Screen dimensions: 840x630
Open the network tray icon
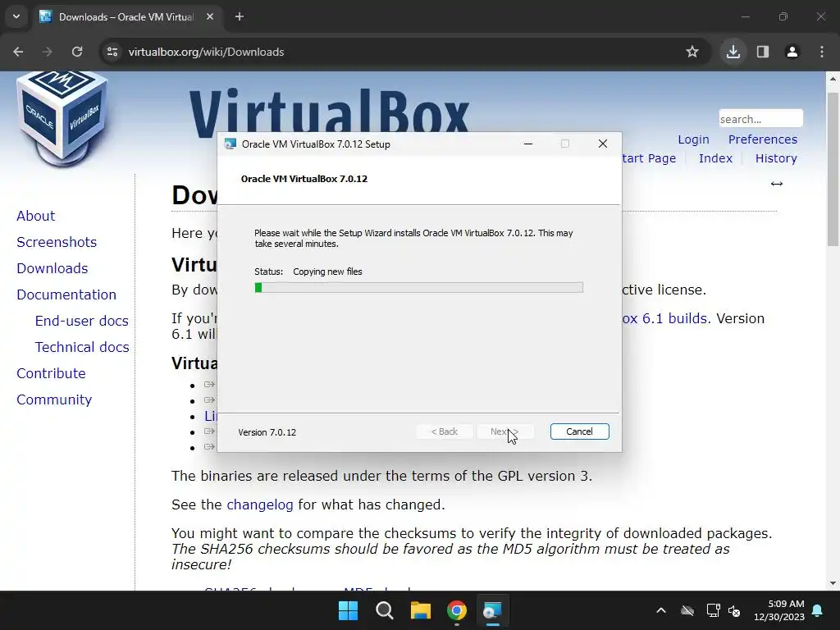click(x=713, y=610)
